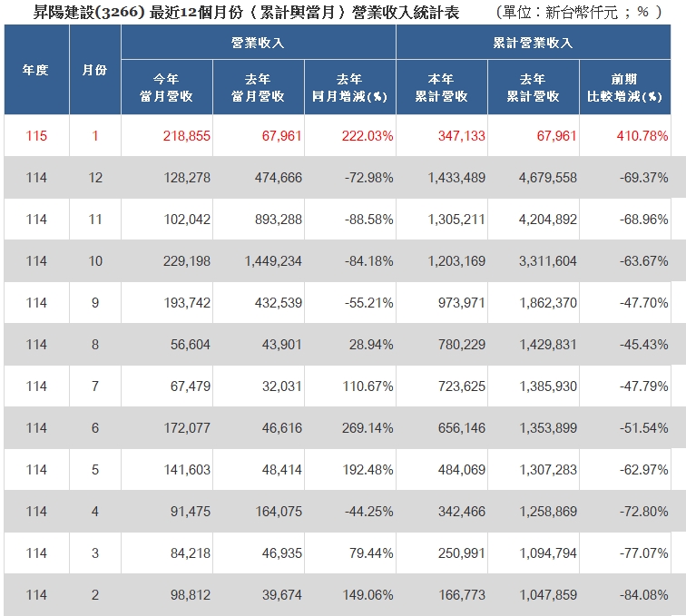
Task: Click the -84.08% value in bottom row
Action: [642, 595]
